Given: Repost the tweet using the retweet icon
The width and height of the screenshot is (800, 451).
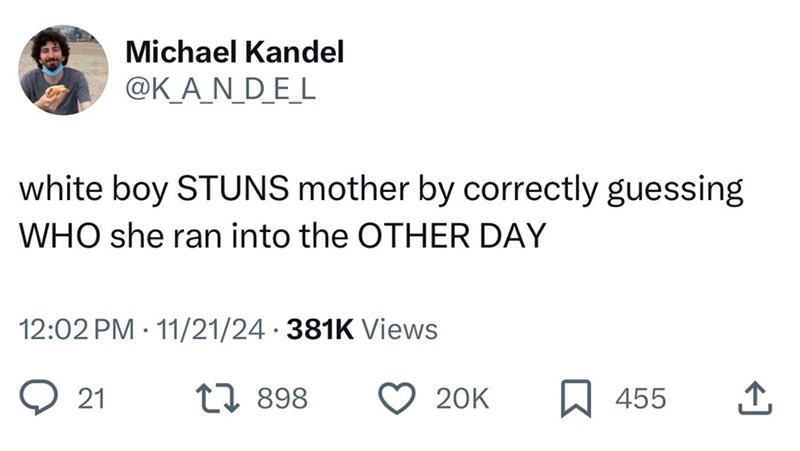Looking at the screenshot, I should (216, 399).
